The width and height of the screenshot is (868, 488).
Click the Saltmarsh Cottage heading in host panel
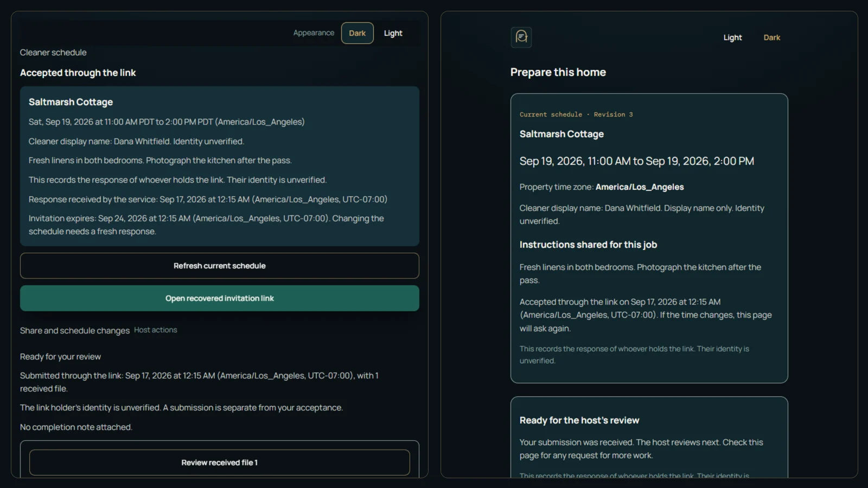[x=71, y=102]
